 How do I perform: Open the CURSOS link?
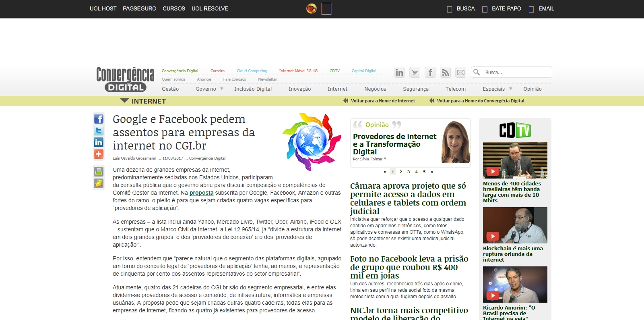174,8
